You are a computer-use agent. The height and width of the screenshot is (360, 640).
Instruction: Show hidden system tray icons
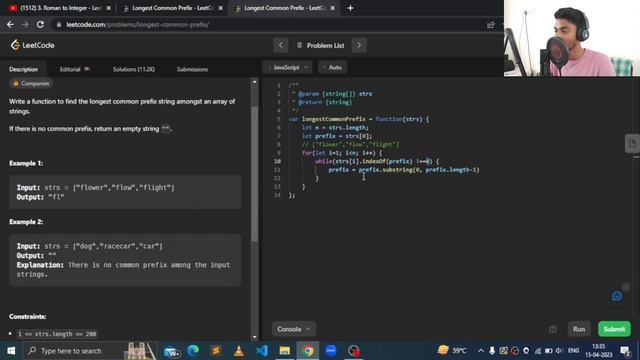[481, 351]
